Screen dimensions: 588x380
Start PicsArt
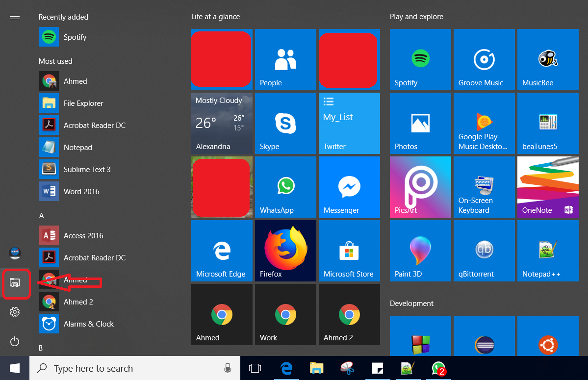[x=420, y=187]
